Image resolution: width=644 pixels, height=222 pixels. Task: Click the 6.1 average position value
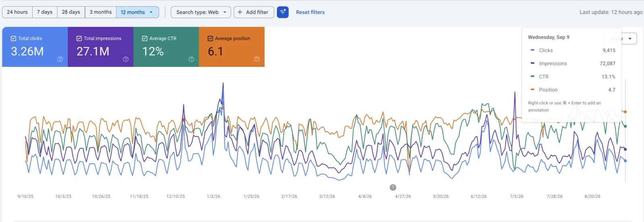[x=215, y=52]
